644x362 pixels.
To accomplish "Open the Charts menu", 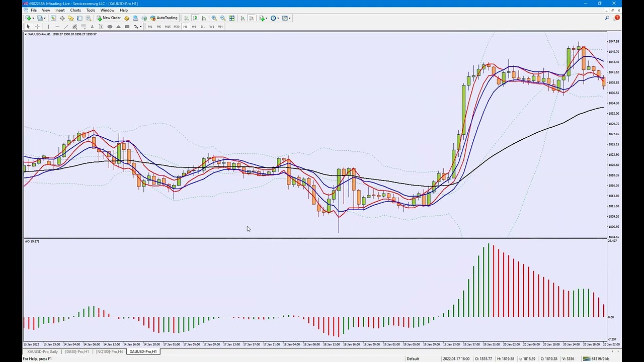I will [x=75, y=10].
